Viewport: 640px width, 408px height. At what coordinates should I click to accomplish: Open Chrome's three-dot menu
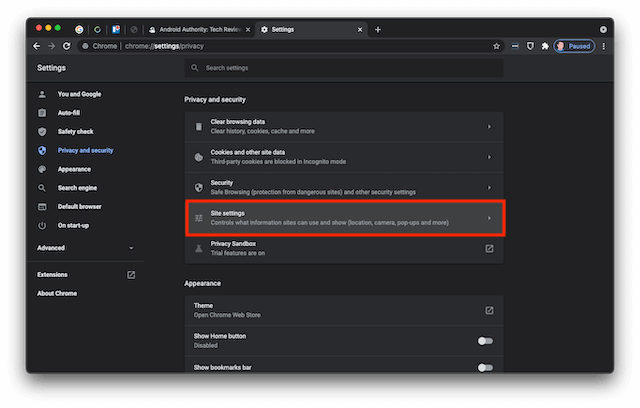604,46
